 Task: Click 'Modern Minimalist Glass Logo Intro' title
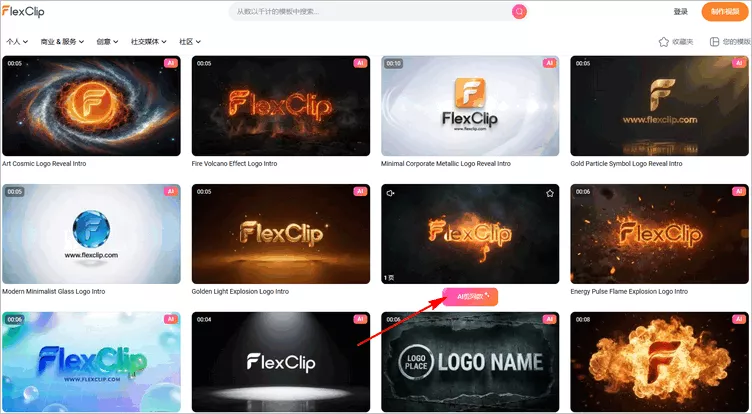pos(54,292)
